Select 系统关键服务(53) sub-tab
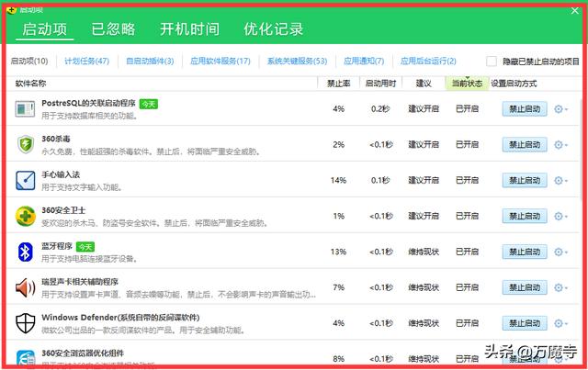This screenshot has width=588, height=370. pyautogui.click(x=297, y=62)
